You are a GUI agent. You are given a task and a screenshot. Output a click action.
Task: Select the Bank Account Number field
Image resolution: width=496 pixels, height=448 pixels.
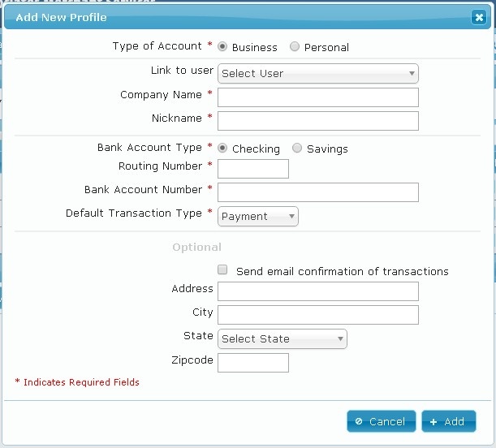pos(318,192)
